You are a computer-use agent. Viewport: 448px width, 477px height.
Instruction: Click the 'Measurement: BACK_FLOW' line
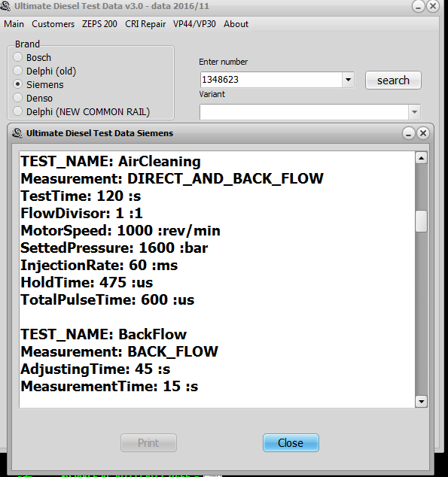119,352
